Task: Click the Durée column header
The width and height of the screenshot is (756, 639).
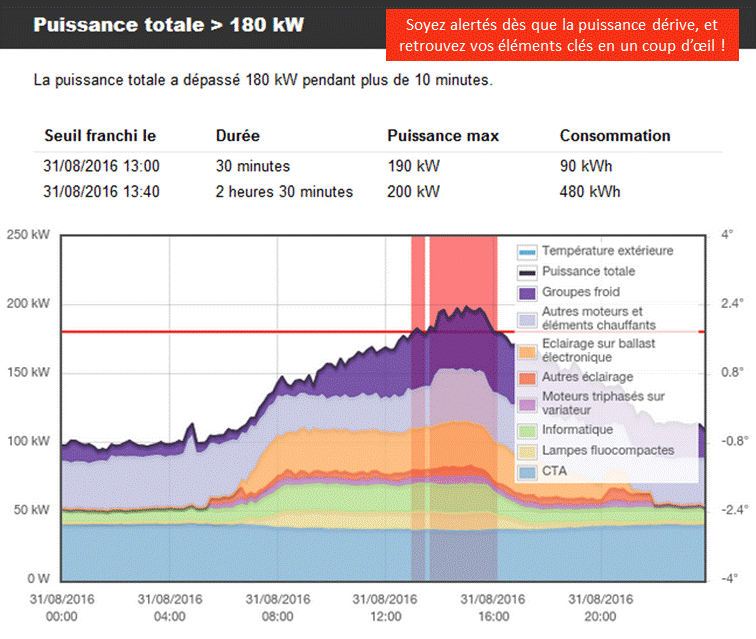Action: pos(237,136)
